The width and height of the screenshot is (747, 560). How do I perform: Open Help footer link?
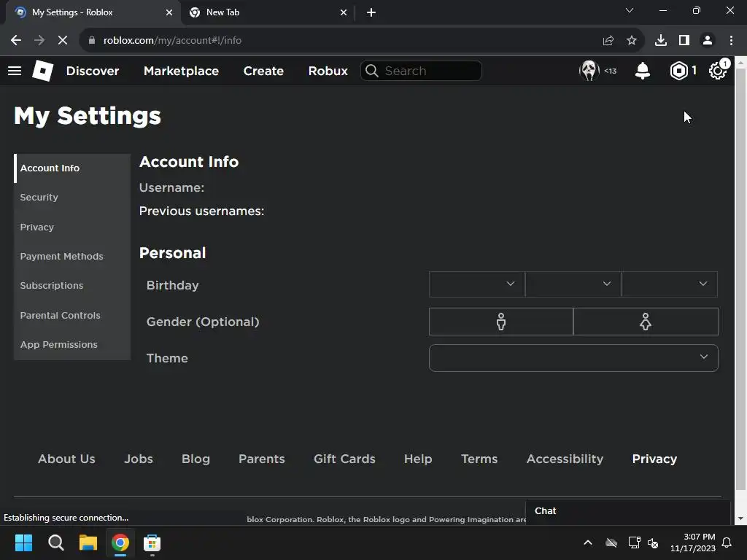418,459
